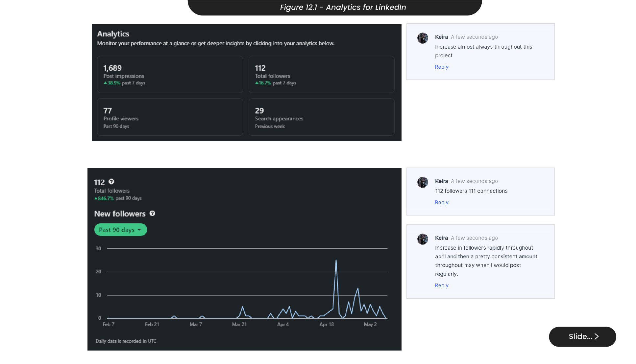The image size is (636, 364).
Task: Click 'Daily data is recorded in UTC' note
Action: click(x=126, y=341)
